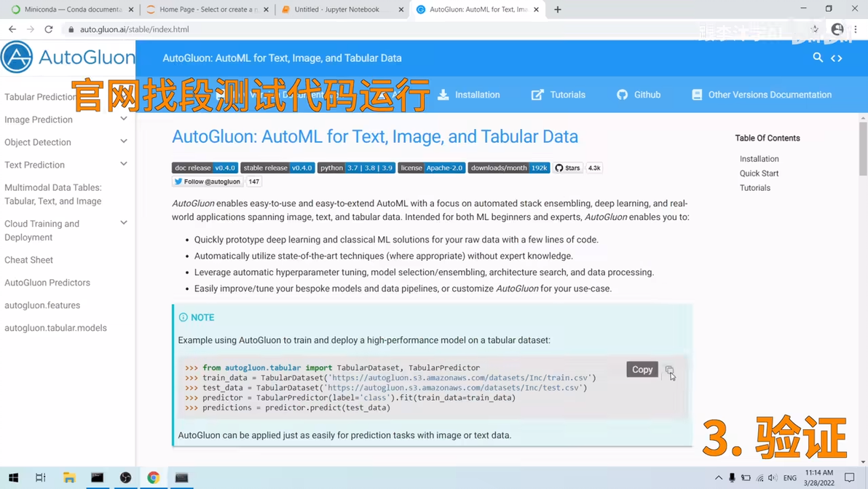
Task: Open the Installation navigation link
Action: (468, 95)
